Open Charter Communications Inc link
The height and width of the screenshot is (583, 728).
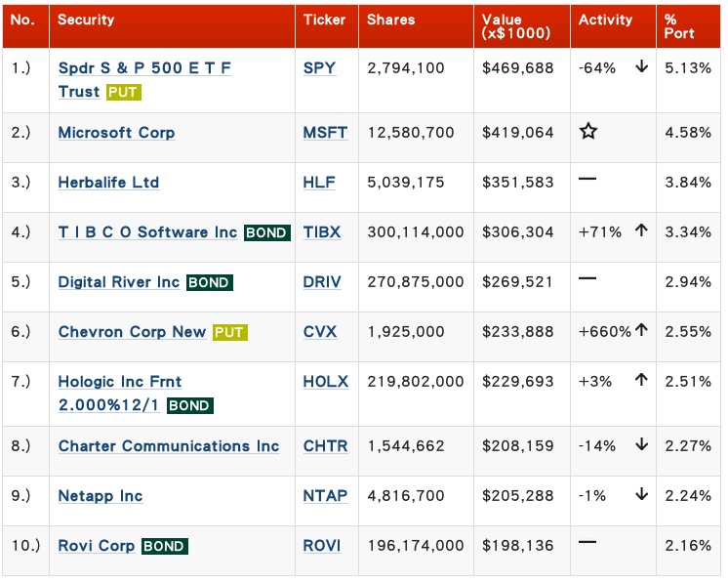(x=169, y=446)
